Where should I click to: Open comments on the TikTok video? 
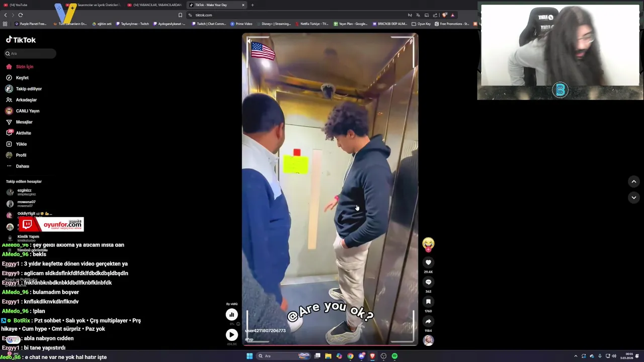(428, 282)
